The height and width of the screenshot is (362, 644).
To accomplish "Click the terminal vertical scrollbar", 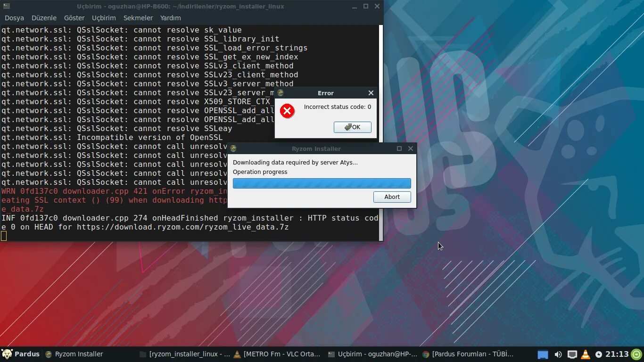I will point(381,133).
